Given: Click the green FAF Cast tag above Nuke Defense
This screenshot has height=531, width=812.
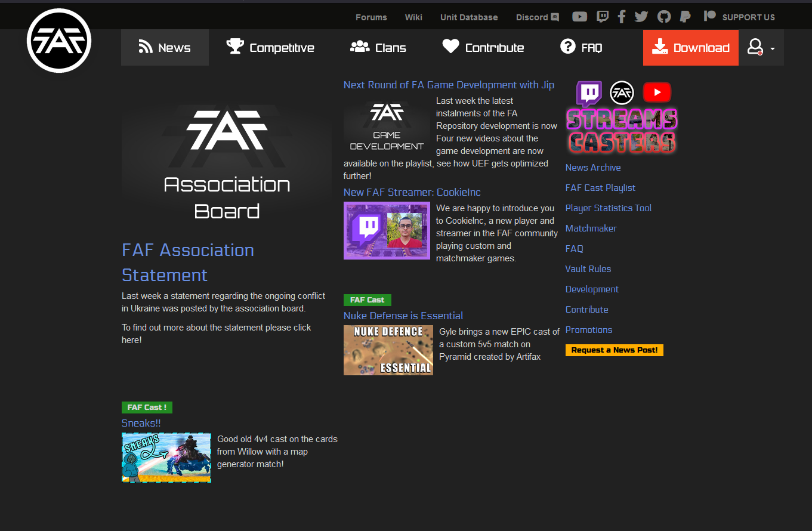Looking at the screenshot, I should (x=368, y=300).
